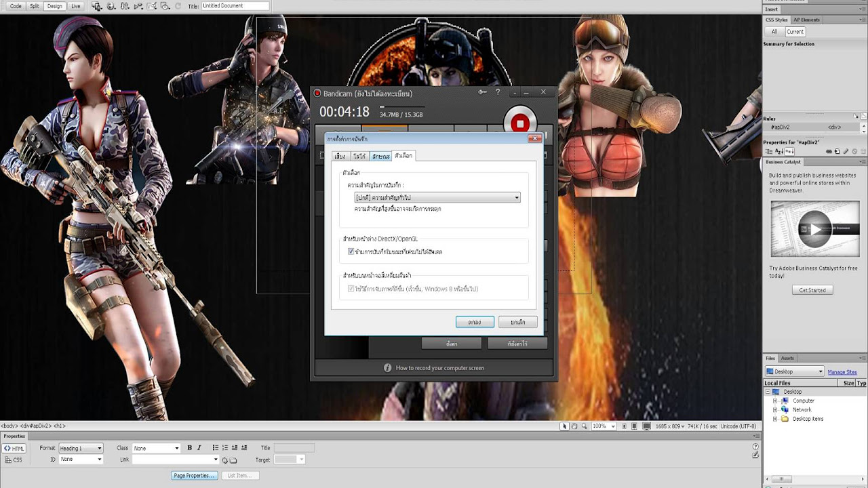Click the Page Properties button
The width and height of the screenshot is (868, 488).
tap(194, 475)
